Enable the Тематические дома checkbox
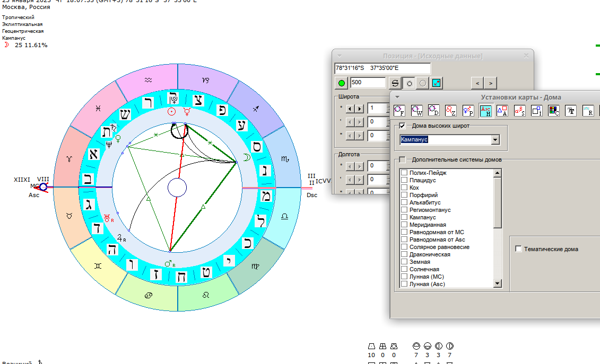The image size is (600, 364). pos(518,249)
